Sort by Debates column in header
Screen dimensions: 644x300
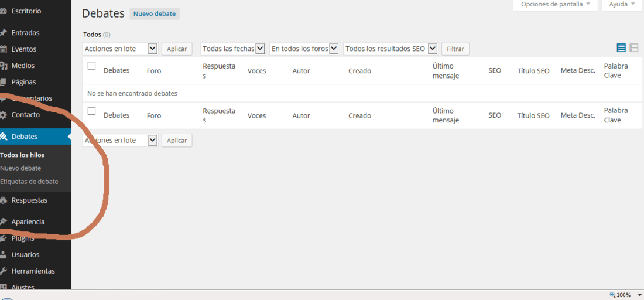coord(117,71)
